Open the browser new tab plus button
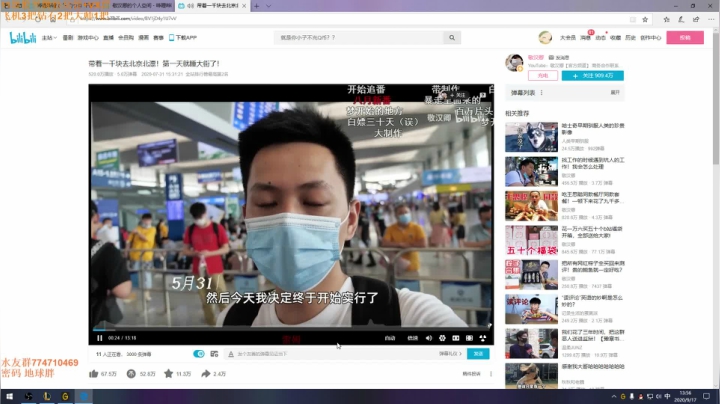Screen dimensions: 720x404 (x=257, y=6)
